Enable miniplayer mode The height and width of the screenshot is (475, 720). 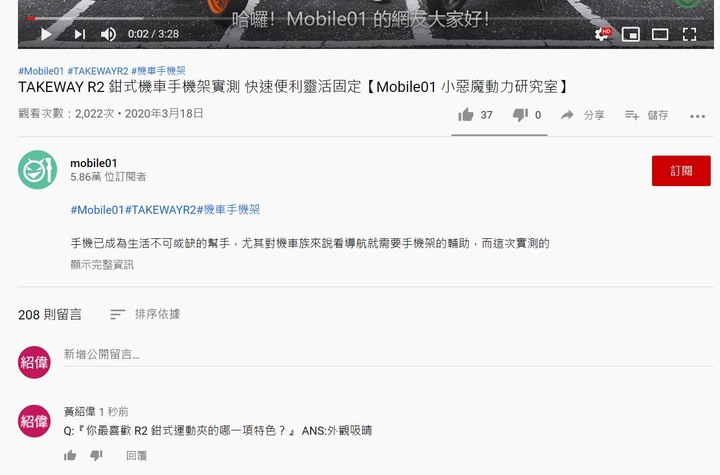(x=630, y=34)
